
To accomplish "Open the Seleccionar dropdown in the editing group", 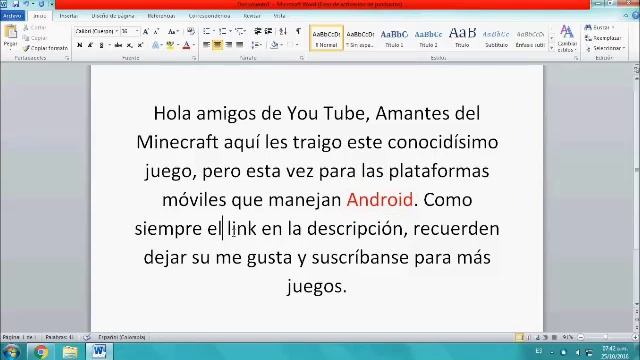I will click(x=605, y=48).
